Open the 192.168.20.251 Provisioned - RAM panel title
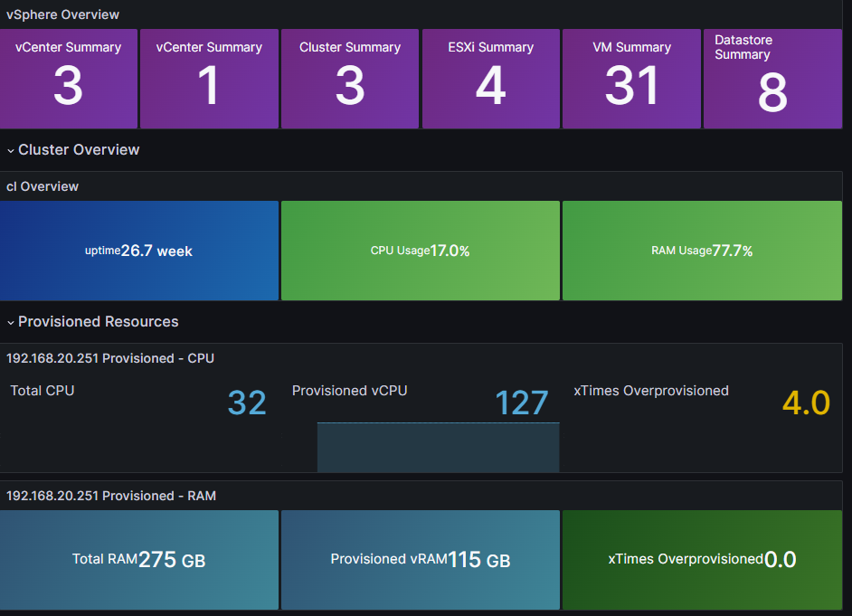The width and height of the screenshot is (852, 616). 111,496
